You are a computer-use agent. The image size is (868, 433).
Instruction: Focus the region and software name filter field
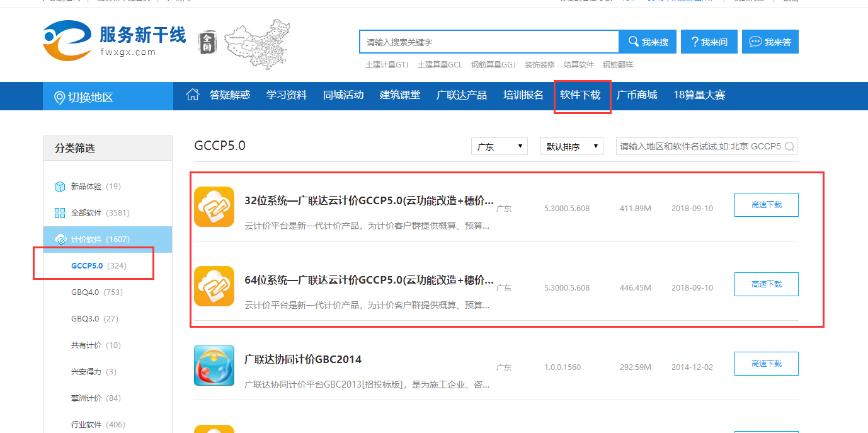tap(707, 146)
